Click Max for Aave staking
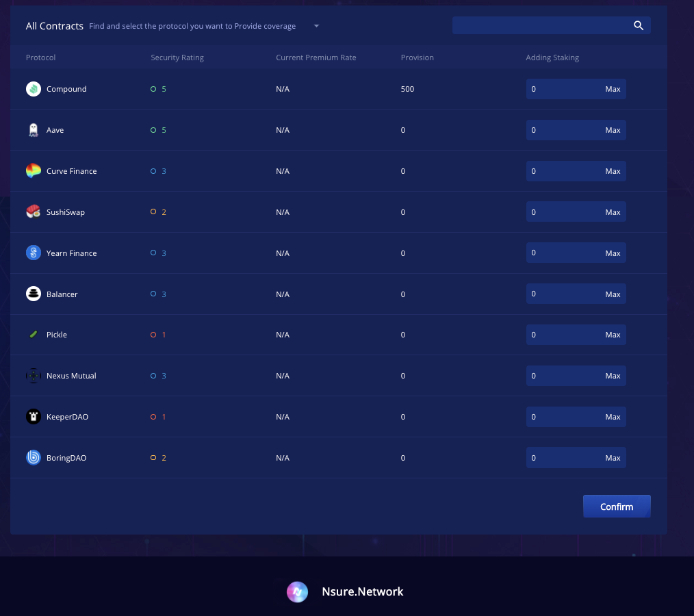The image size is (694, 616). pyautogui.click(x=613, y=130)
